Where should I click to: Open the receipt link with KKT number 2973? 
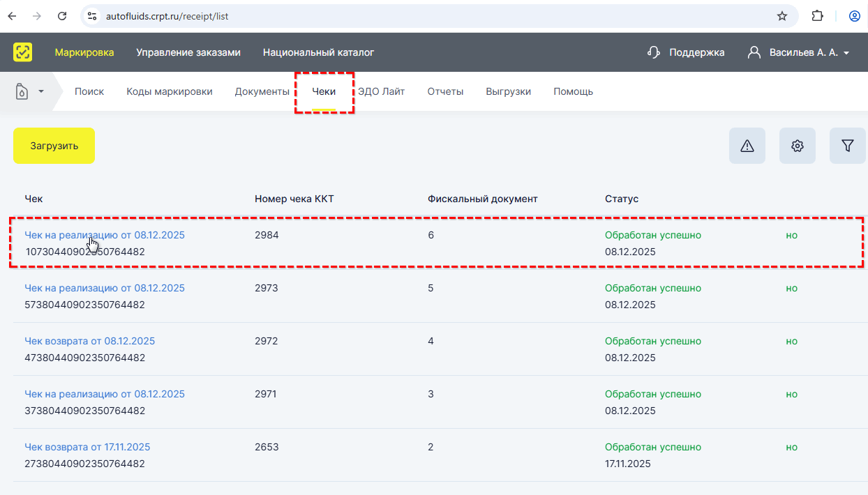tap(105, 288)
